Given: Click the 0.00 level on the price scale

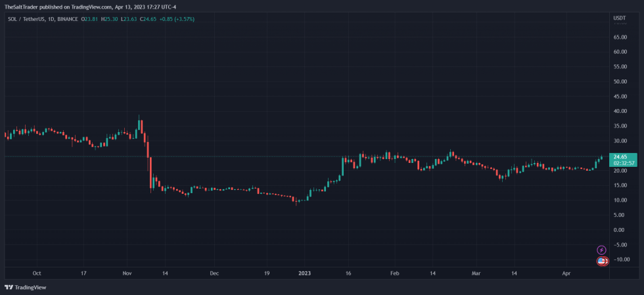Looking at the screenshot, I should click(619, 230).
